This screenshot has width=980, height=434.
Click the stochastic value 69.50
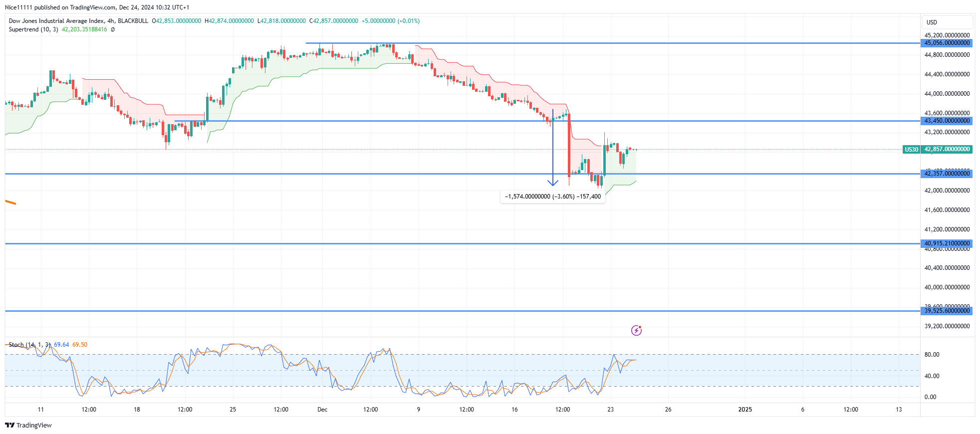pos(80,345)
